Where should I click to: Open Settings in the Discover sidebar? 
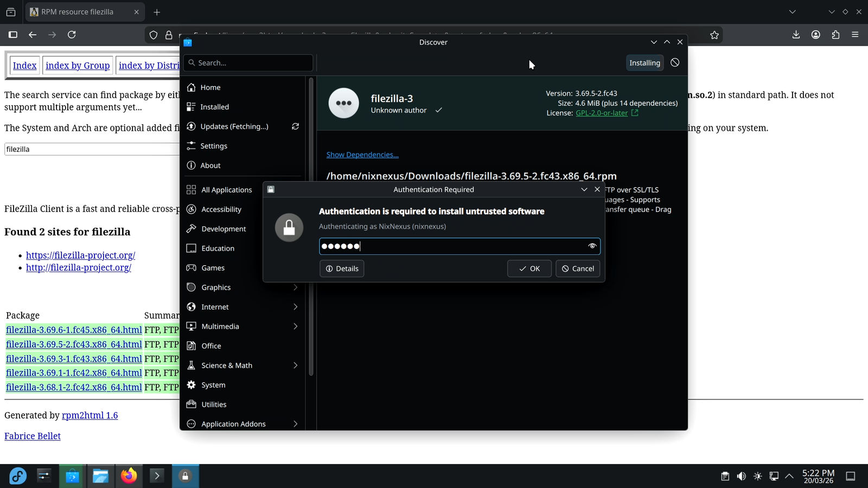243,146
